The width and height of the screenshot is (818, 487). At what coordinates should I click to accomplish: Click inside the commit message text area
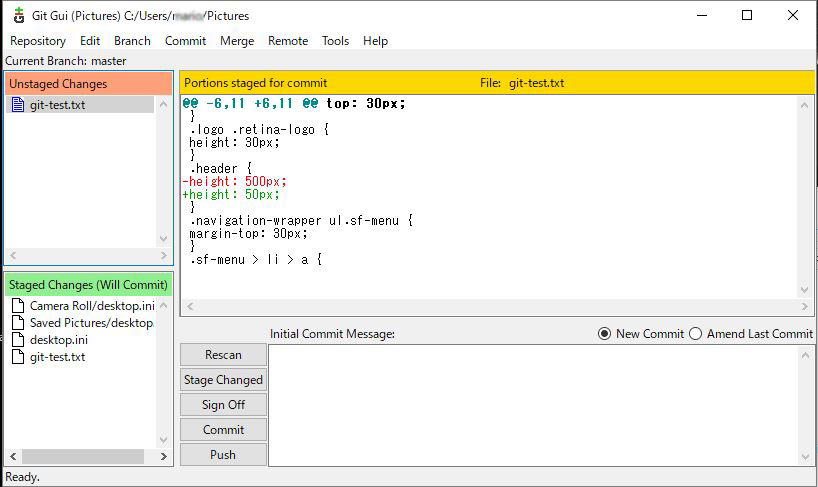tap(532, 406)
